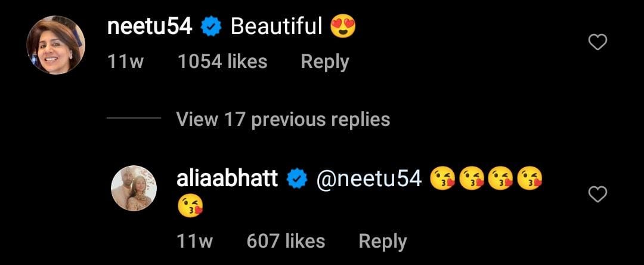Reply to aliaabhatt's comment
Viewport: 644px width, 265px height.
point(382,241)
